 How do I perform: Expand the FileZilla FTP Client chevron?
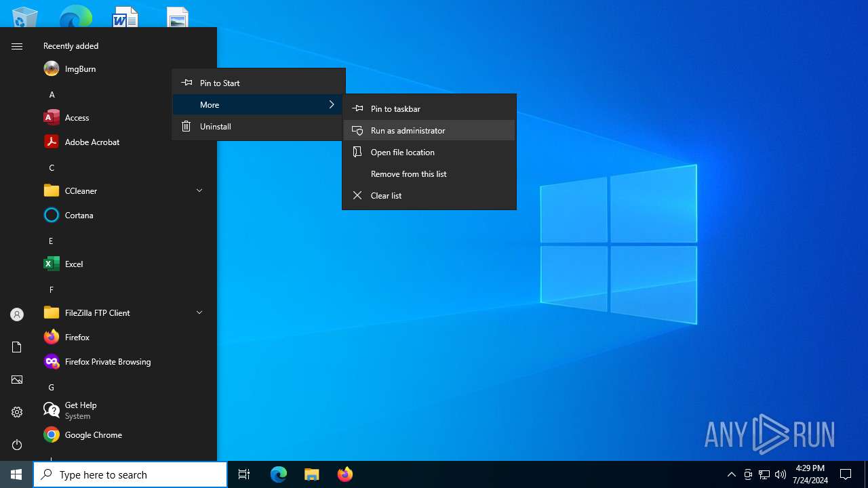pos(199,313)
